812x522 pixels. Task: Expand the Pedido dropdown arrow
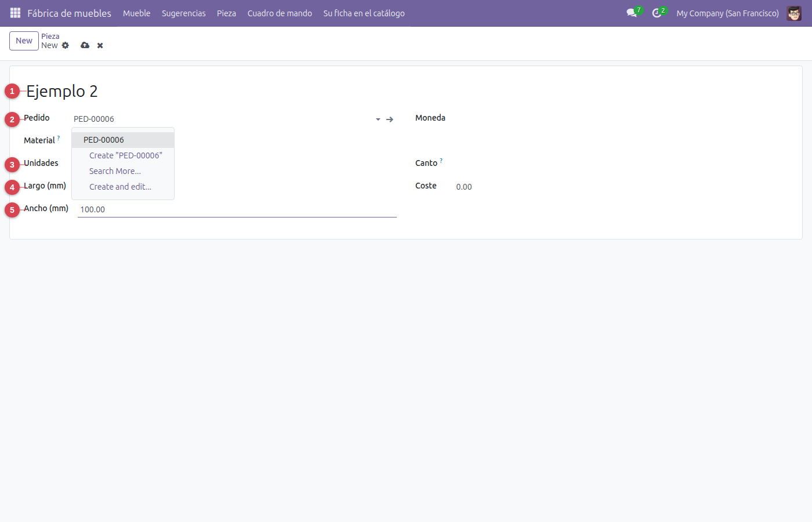tap(378, 119)
